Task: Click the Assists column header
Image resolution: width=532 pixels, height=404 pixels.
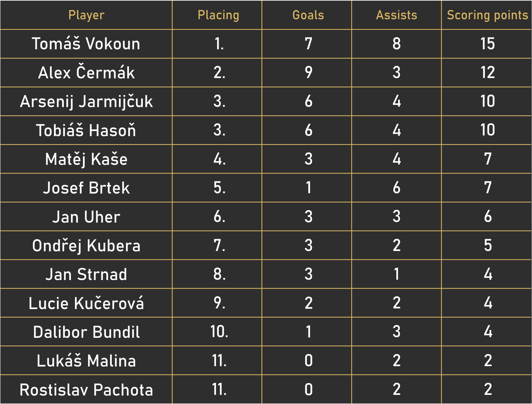Action: 397,15
